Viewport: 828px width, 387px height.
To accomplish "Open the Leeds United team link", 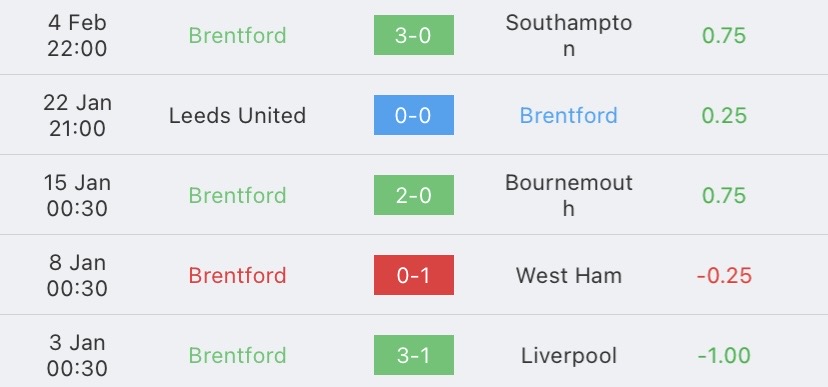I will [238, 116].
